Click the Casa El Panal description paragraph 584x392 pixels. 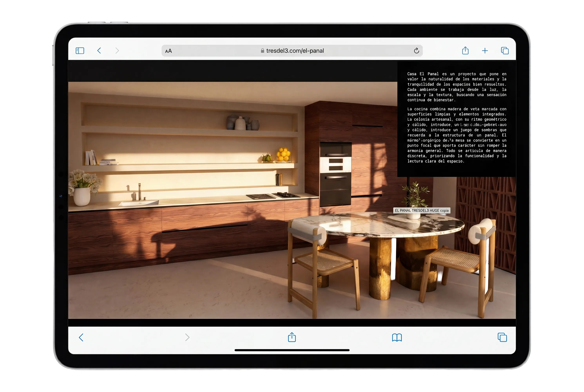coord(456,87)
